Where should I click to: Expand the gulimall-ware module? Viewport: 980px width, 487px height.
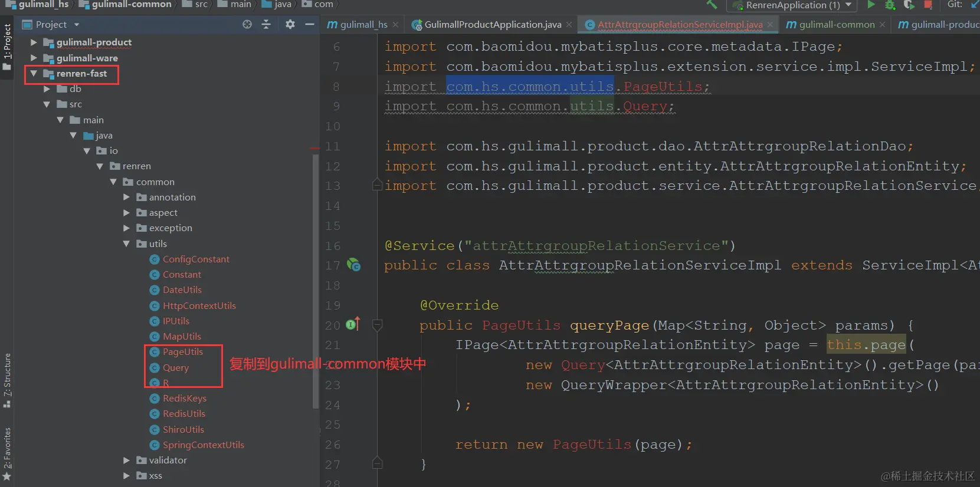pyautogui.click(x=34, y=58)
